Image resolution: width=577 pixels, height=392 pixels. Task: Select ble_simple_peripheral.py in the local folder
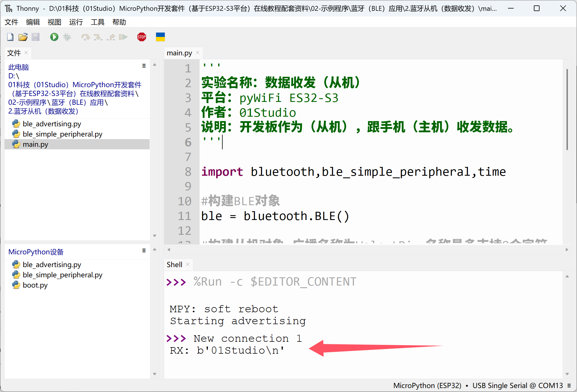[x=62, y=134]
